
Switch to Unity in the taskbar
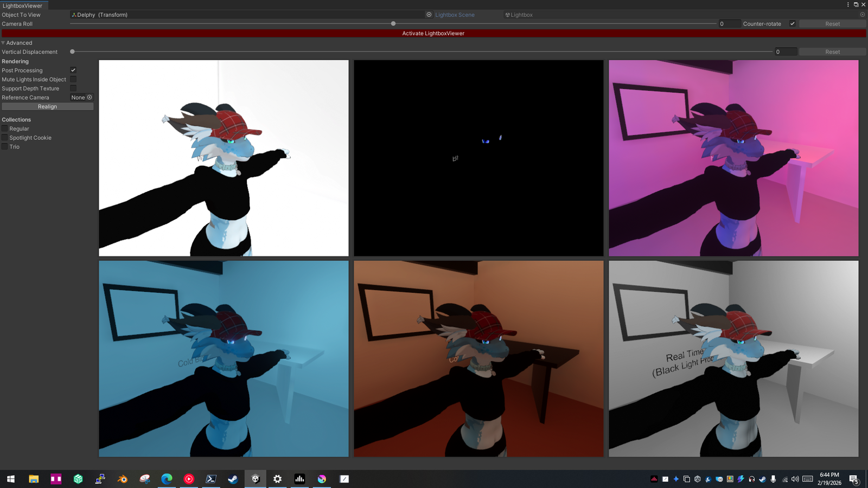255,479
